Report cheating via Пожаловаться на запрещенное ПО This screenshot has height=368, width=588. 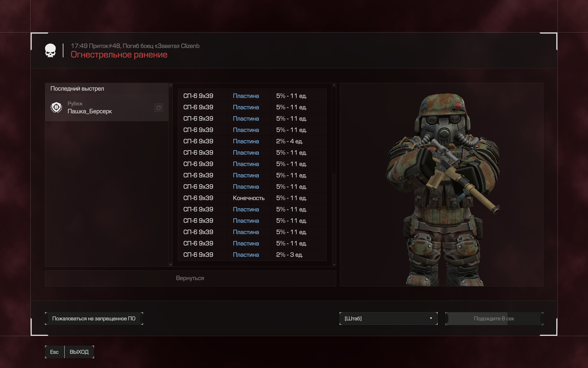point(94,318)
